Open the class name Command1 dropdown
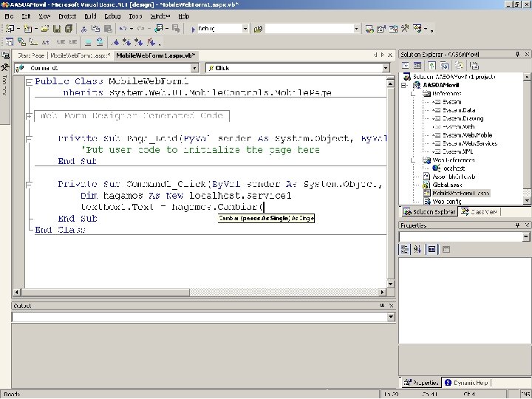 coord(194,68)
